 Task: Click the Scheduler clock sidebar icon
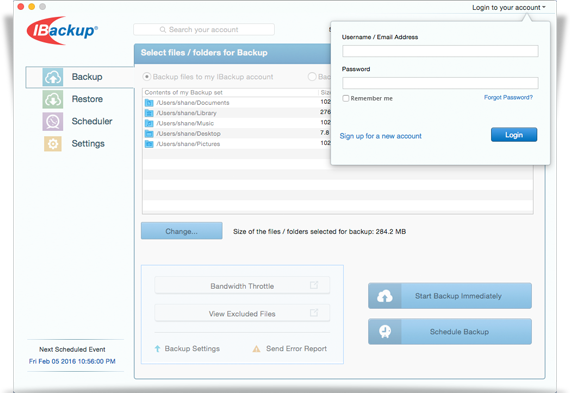pyautogui.click(x=53, y=121)
